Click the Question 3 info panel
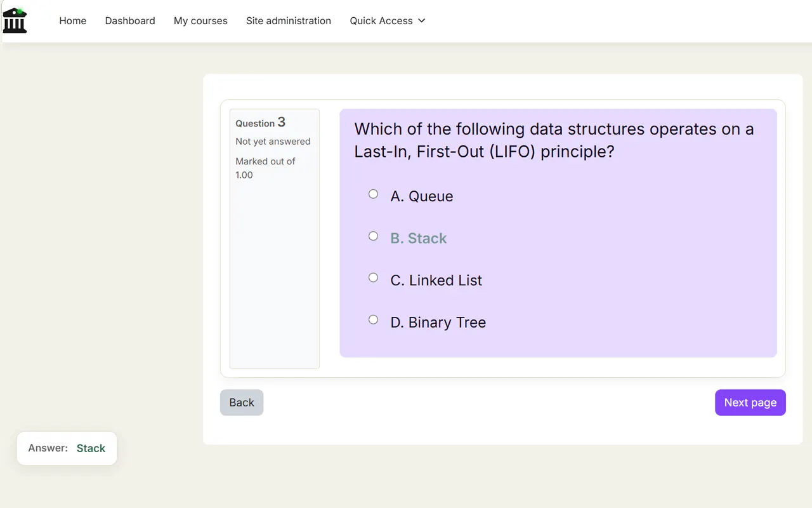812x508 pixels. click(275, 239)
